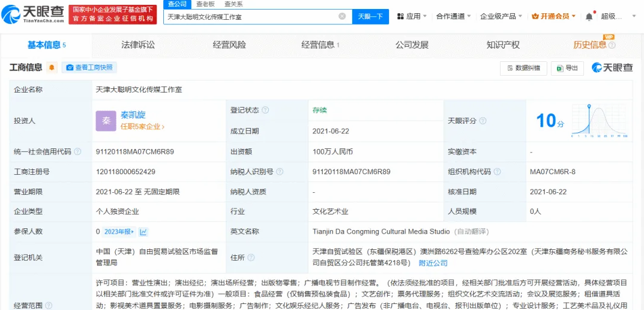The height and width of the screenshot is (310, 644).
Task: Click the 天眼查 logo at table right
Action: (x=612, y=68)
